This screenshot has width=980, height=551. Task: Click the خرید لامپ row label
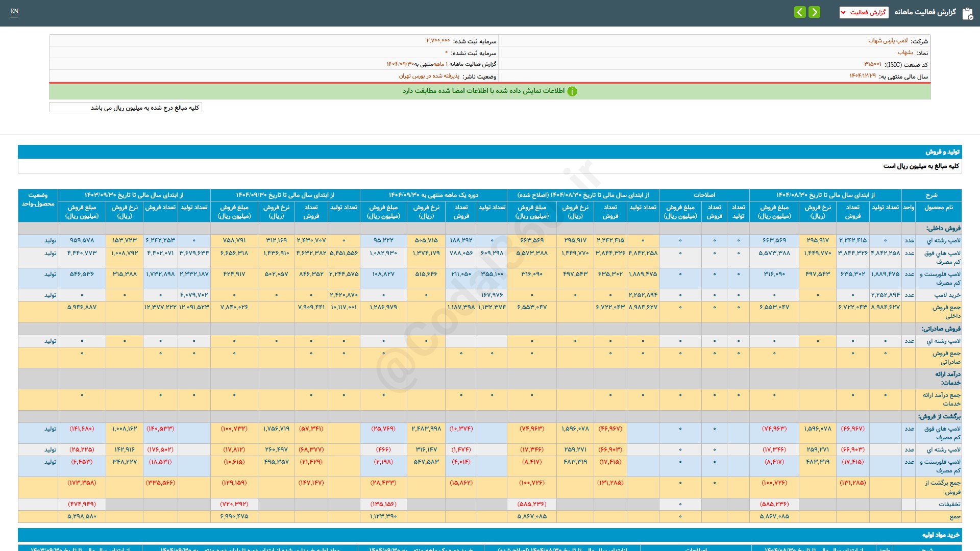pos(947,295)
